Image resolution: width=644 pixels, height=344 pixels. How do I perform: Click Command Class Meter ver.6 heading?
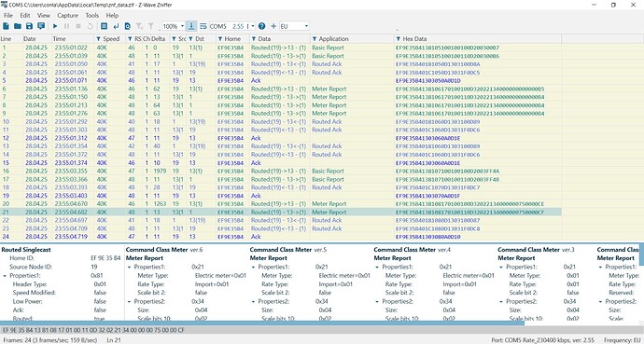(164, 250)
